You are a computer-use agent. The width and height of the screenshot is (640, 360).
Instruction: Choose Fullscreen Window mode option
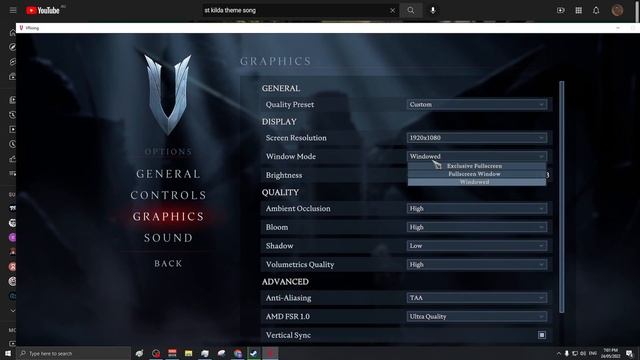click(477, 174)
